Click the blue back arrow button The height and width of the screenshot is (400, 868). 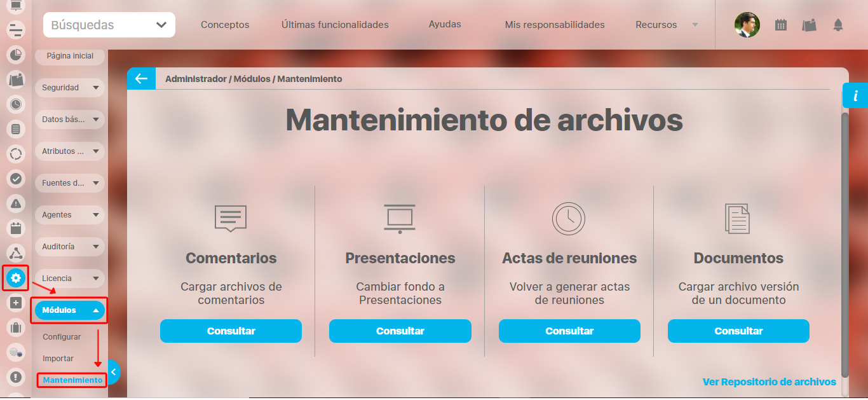pos(141,79)
